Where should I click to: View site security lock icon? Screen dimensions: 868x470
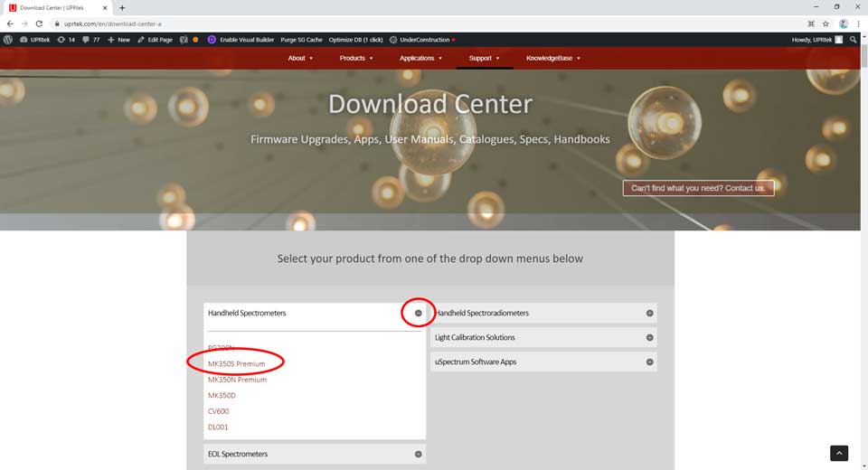pyautogui.click(x=56, y=23)
